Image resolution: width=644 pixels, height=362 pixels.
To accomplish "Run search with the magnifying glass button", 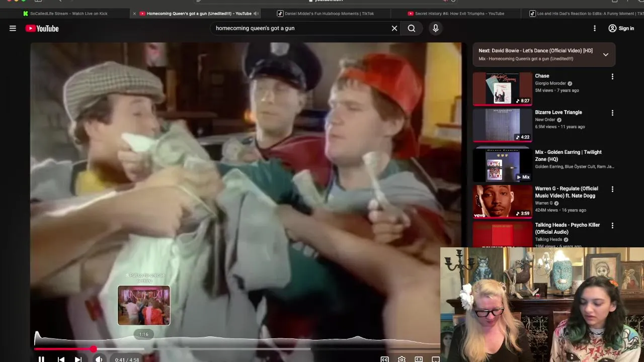I will coord(412,29).
